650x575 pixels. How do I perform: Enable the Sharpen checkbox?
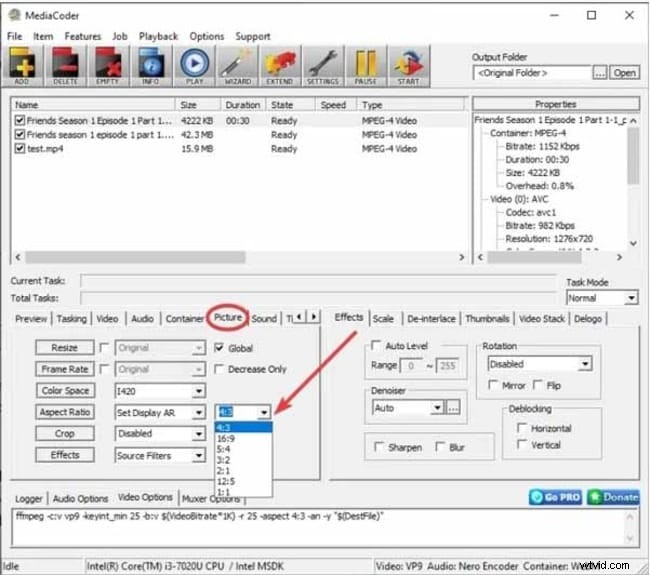tap(378, 447)
